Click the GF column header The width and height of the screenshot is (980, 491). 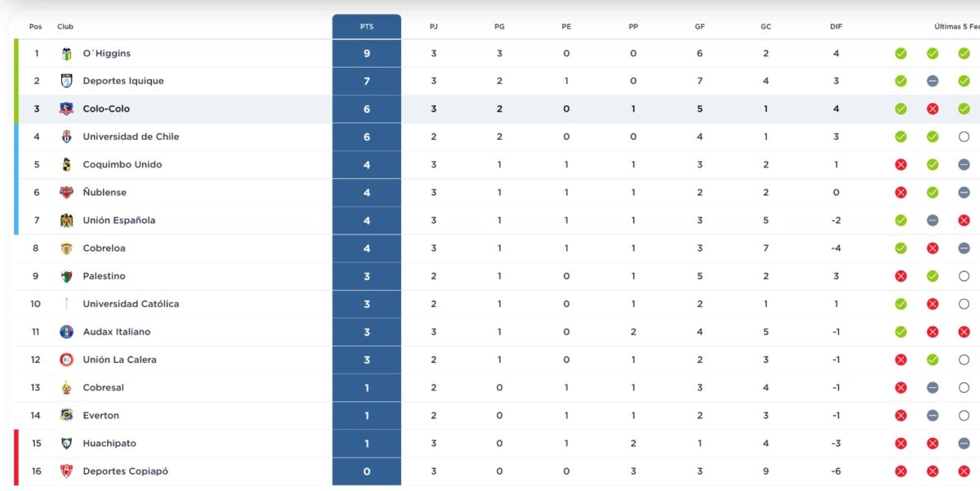point(700,26)
